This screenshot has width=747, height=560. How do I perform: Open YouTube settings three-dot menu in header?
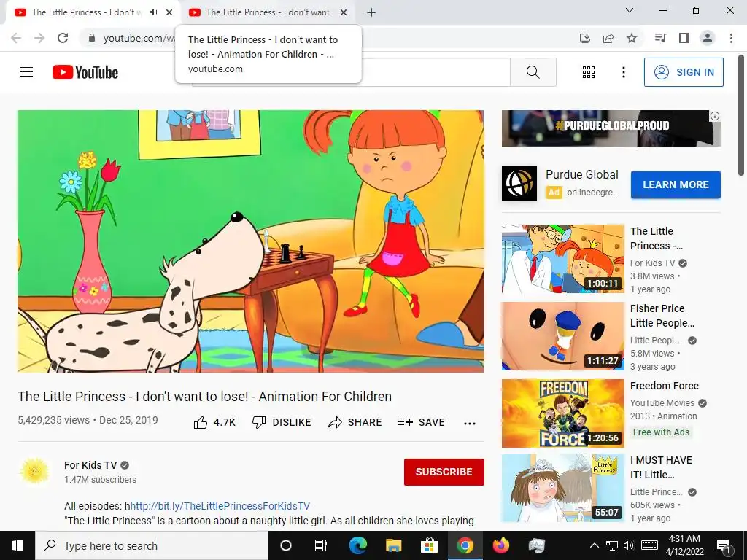pos(623,72)
